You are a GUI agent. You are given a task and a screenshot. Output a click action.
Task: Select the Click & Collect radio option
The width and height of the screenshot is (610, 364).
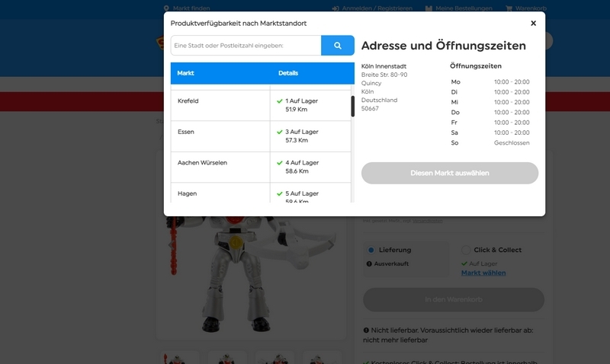tap(466, 250)
